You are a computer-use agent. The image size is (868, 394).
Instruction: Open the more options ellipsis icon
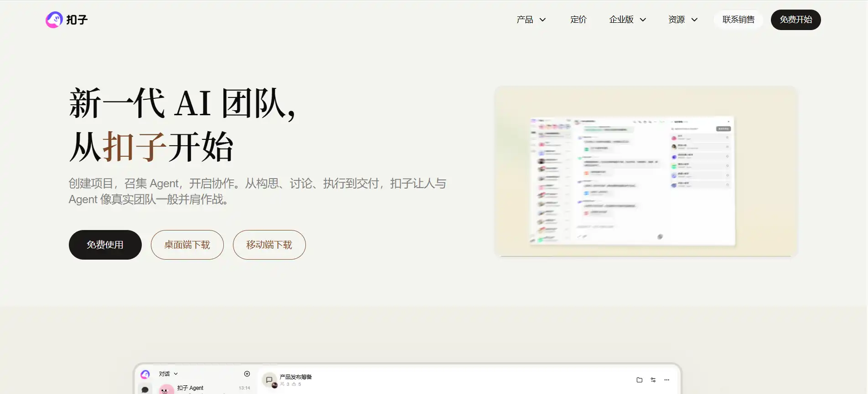667,380
